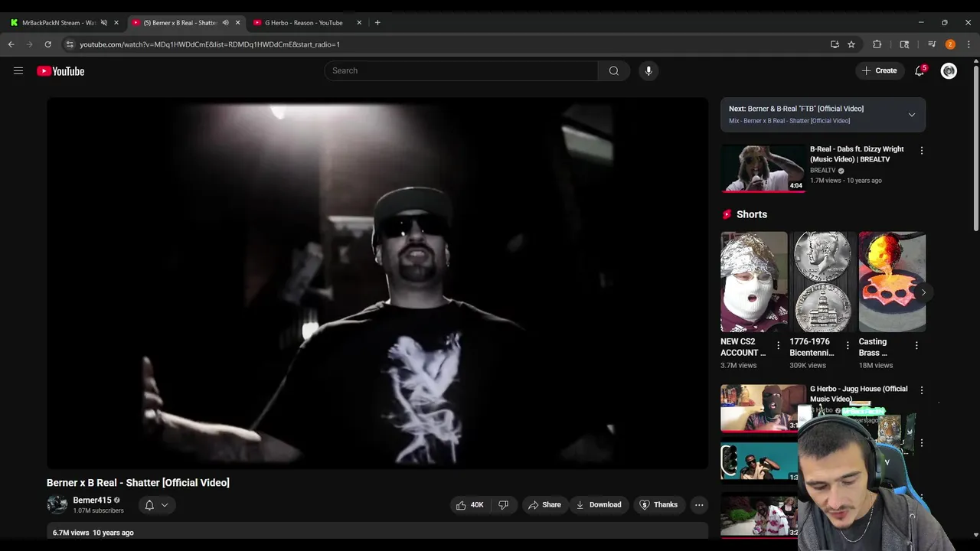Screen dimensions: 980x551
Task: Open a new browser tab
Action: (x=377, y=23)
